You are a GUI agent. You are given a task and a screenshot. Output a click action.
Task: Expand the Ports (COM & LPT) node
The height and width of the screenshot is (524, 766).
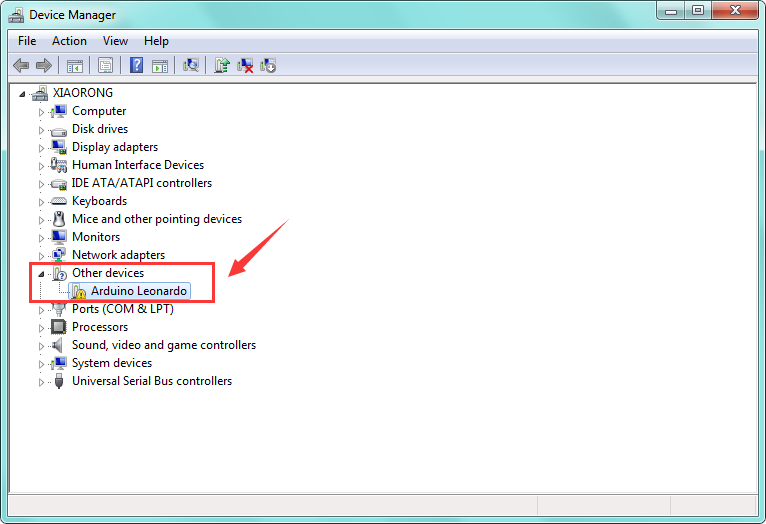point(41,310)
